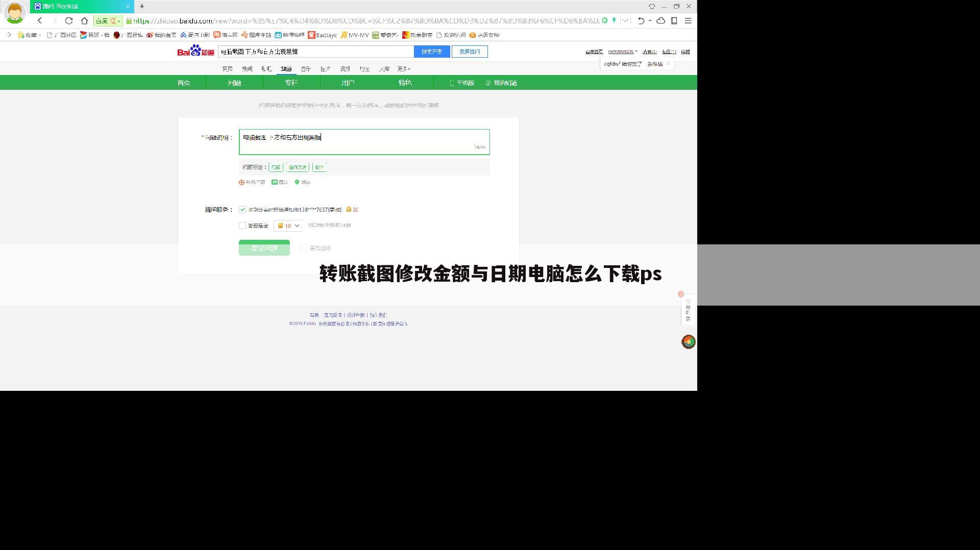Open the 手机版 mobile version link

click(x=462, y=83)
